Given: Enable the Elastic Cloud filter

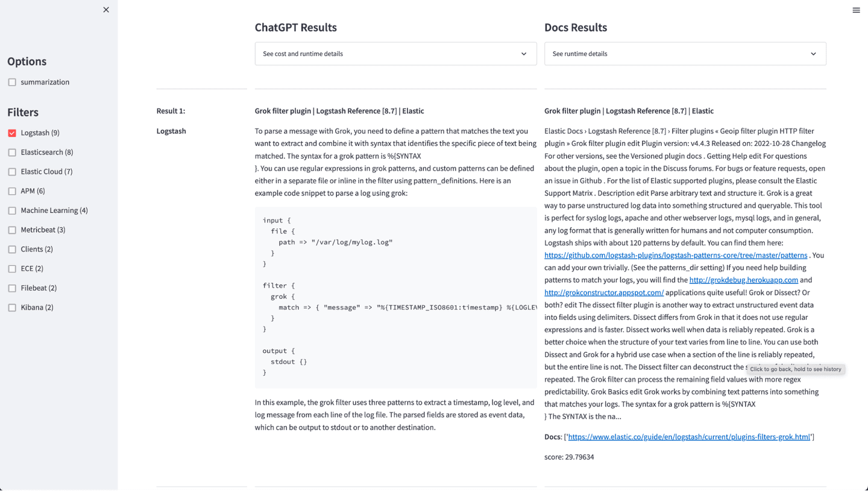Looking at the screenshot, I should tap(12, 172).
